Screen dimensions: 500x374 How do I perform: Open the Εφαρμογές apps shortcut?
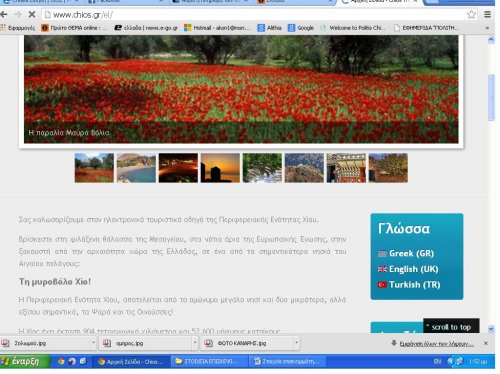click(x=18, y=28)
